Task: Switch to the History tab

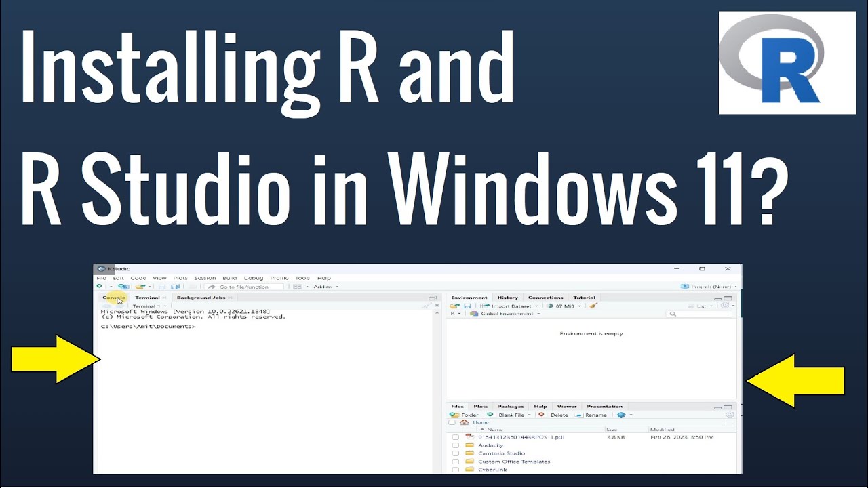Action: 507,298
